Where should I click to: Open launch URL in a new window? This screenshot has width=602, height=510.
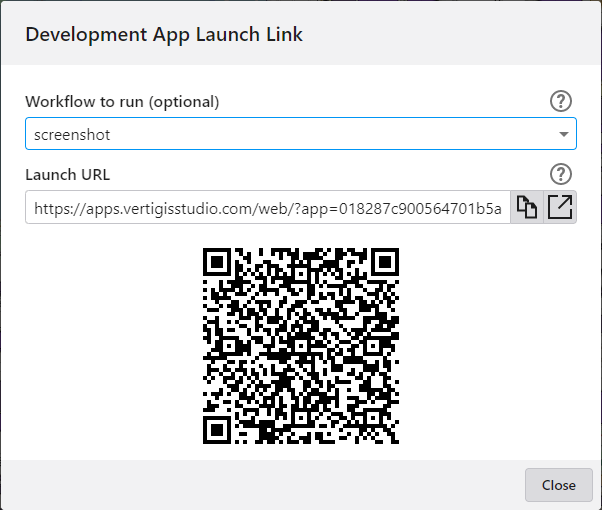pos(561,207)
